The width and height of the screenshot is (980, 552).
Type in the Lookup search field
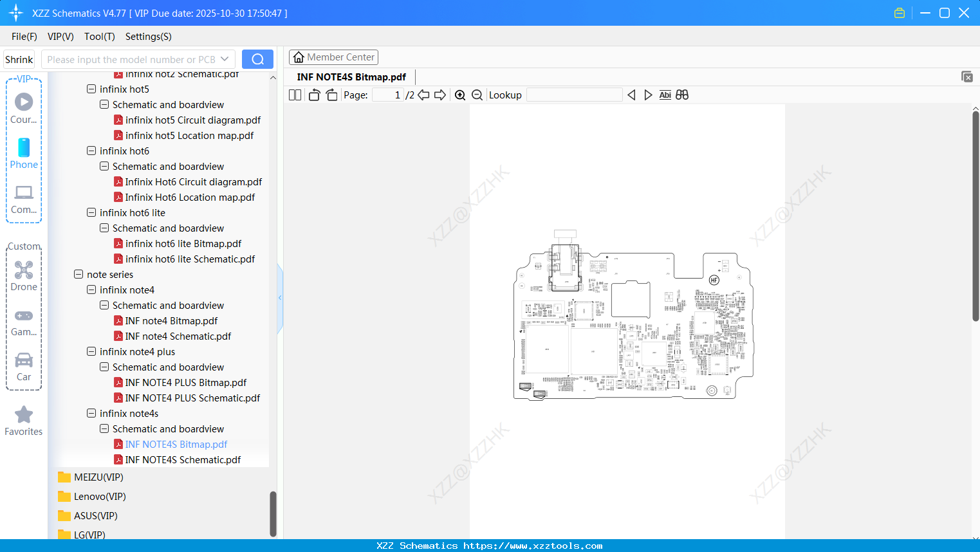[573, 95]
